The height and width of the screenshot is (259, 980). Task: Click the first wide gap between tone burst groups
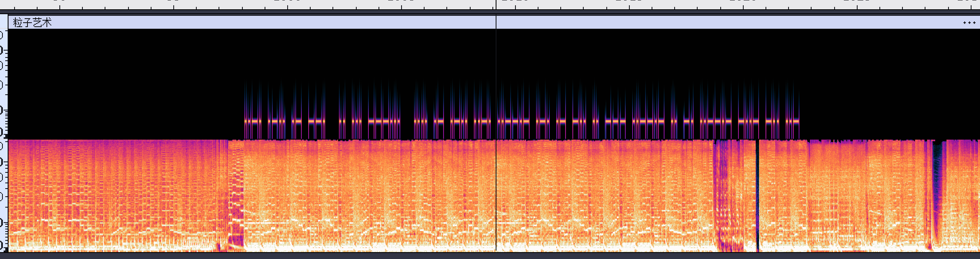[332, 121]
